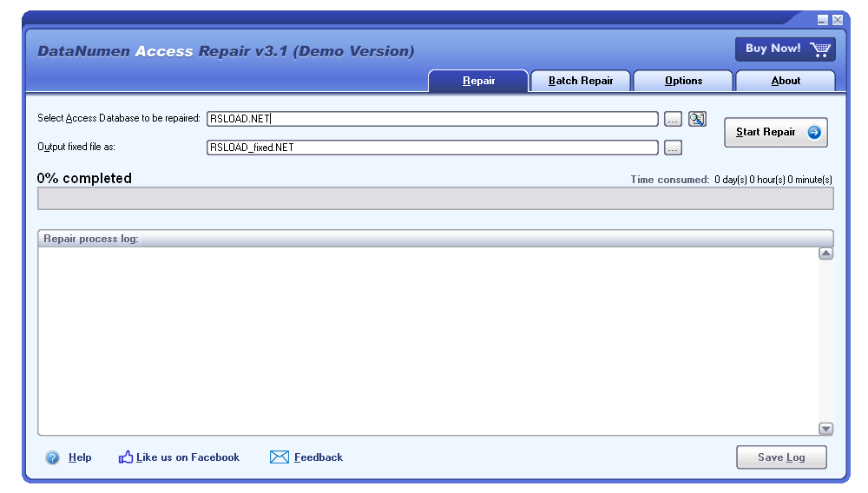This screenshot has width=868, height=493.
Task: Click the Start Repair button
Action: coord(775,132)
